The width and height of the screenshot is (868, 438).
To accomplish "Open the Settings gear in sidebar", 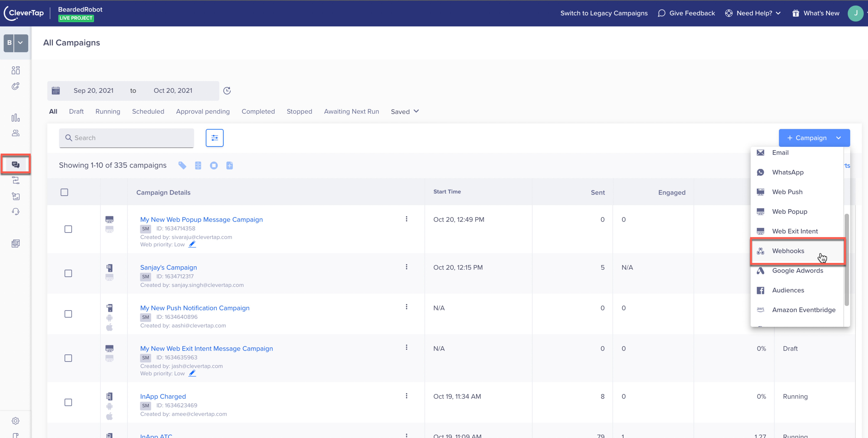I will click(16, 421).
